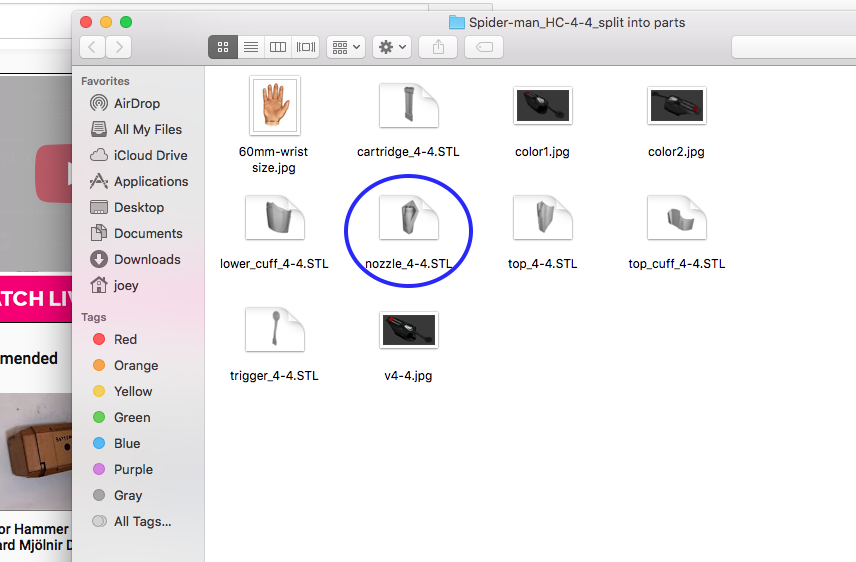The image size is (856, 562).
Task: Click the Share toolbar button
Action: tap(438, 47)
